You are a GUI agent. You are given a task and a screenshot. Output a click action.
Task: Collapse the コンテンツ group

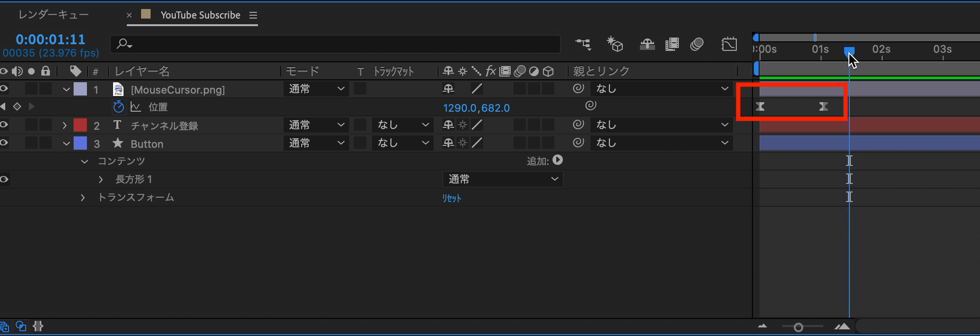point(85,162)
